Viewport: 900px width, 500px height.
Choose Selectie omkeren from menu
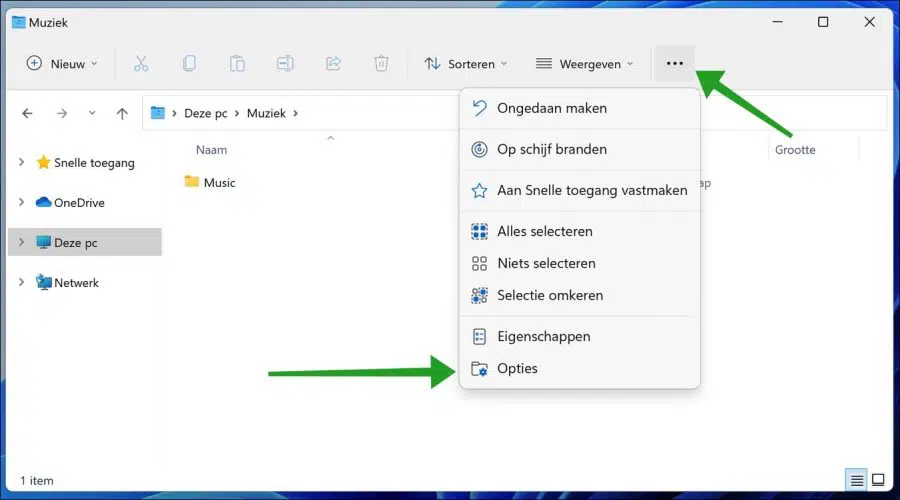tap(580, 295)
